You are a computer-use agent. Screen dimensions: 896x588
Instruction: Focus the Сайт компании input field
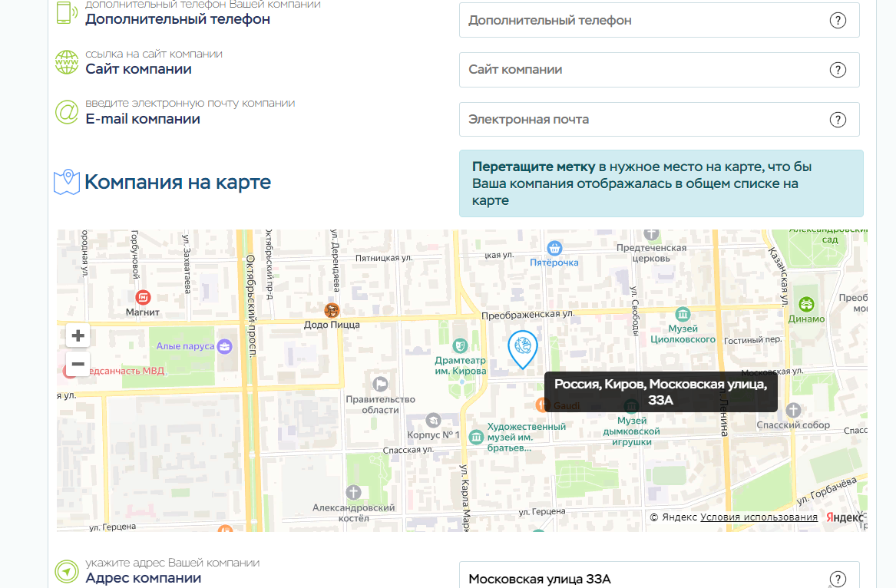tap(643, 70)
